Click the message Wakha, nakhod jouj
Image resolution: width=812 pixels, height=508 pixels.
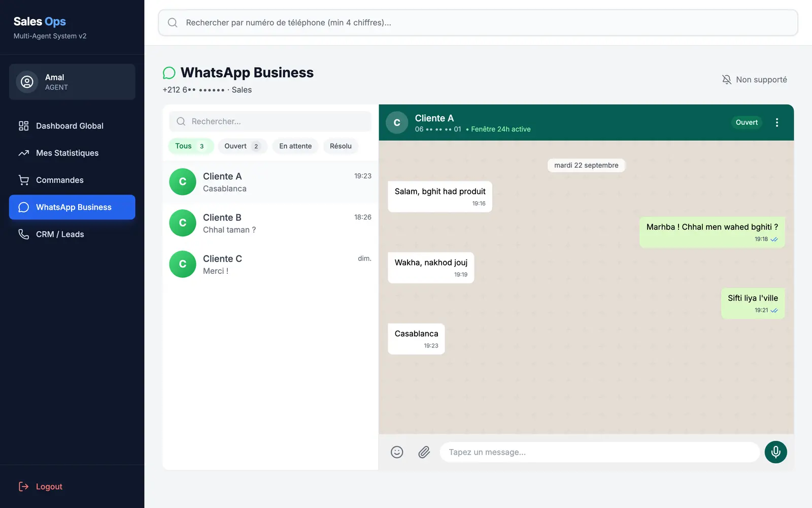[431, 268]
